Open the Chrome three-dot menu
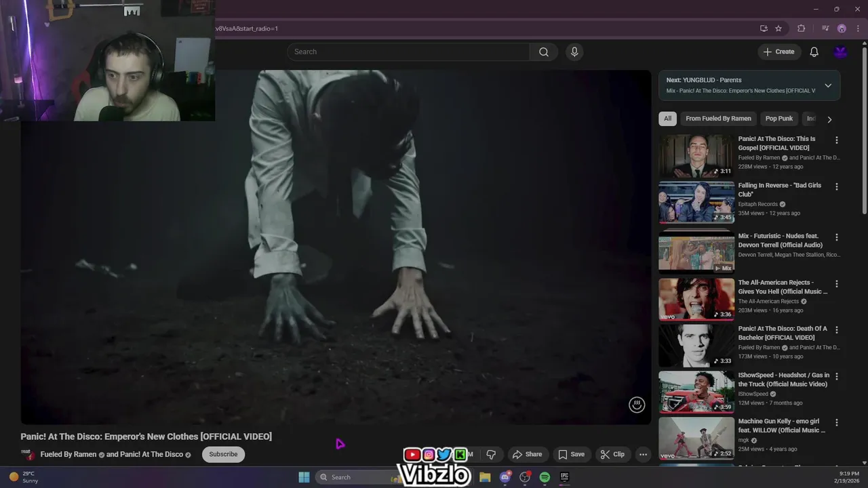The image size is (868, 488). pyautogui.click(x=859, y=28)
